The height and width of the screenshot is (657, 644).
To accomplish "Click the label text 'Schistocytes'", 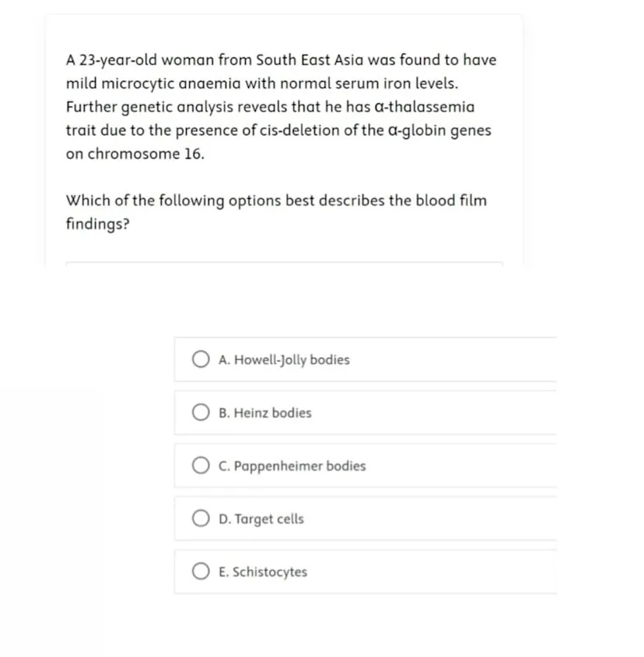I will pyautogui.click(x=264, y=571).
